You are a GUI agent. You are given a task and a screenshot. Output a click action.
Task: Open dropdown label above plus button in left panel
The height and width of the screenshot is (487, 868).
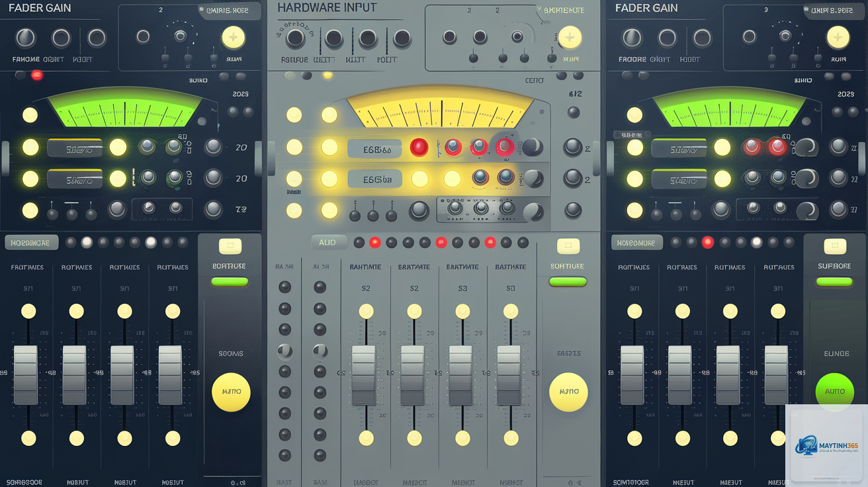[229, 11]
